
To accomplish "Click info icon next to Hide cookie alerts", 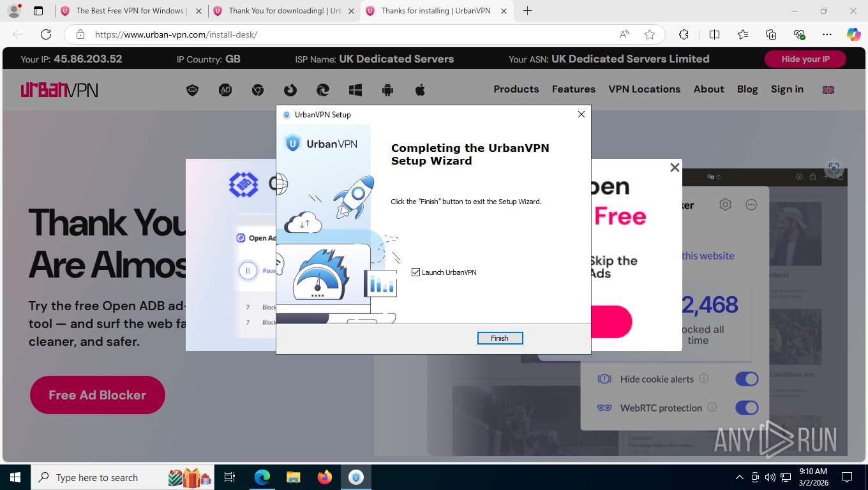I will pos(704,378).
